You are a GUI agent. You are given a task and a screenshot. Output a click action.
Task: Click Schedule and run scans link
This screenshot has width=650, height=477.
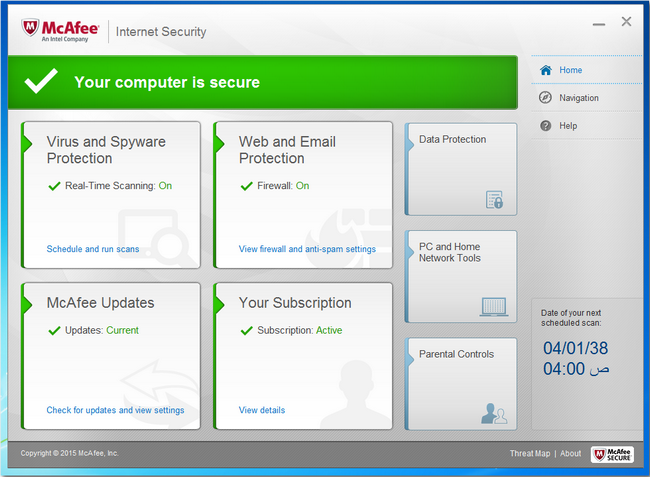[x=93, y=249]
